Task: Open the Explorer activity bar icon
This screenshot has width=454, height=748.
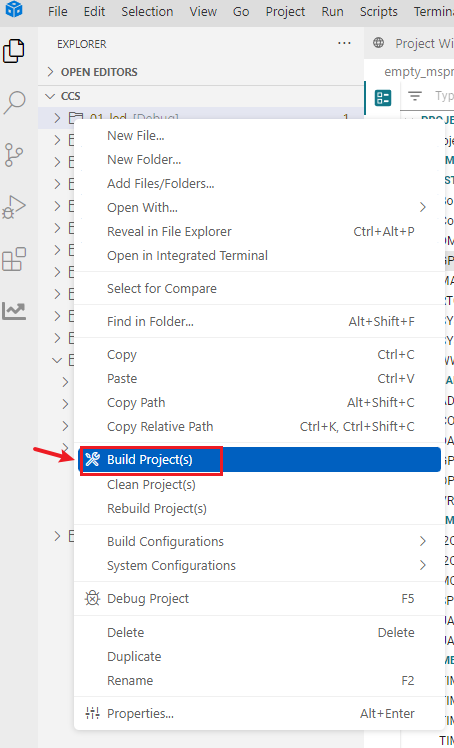Action: click(14, 51)
